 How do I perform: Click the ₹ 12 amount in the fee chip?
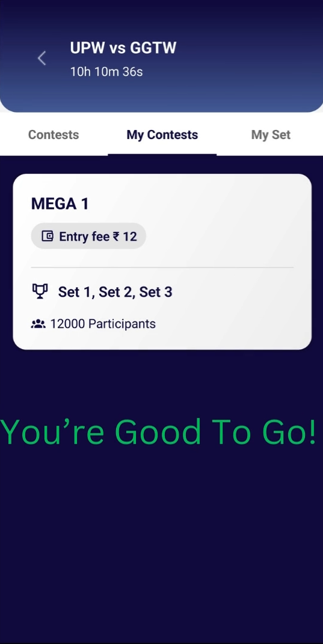(125, 237)
